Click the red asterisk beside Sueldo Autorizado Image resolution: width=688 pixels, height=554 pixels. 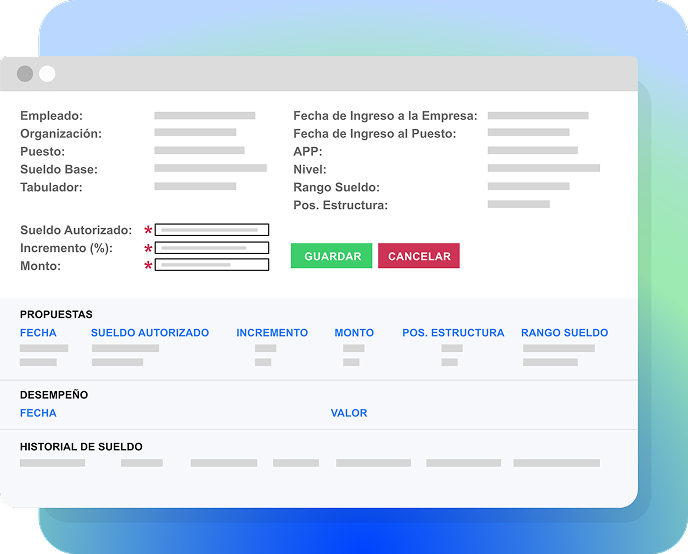(148, 231)
